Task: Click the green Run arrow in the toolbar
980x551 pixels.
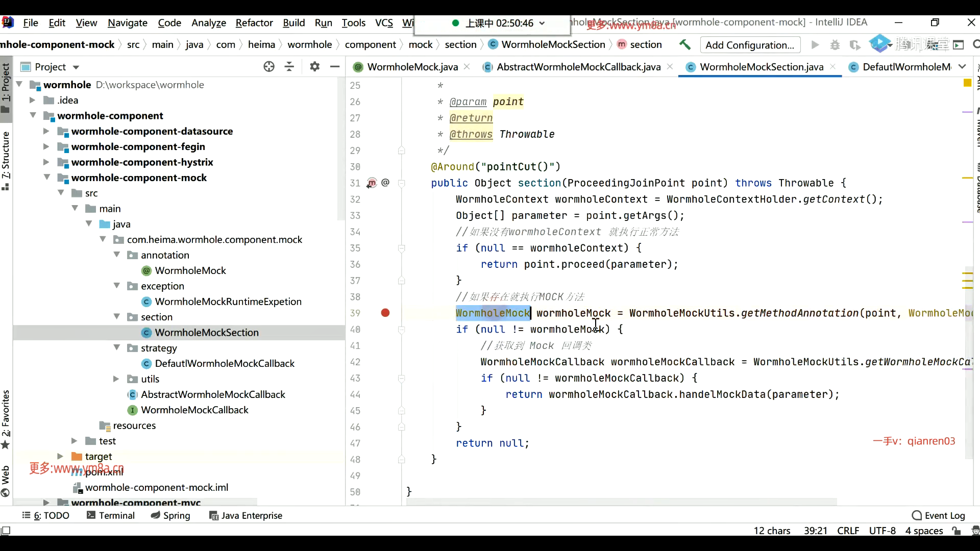Action: coord(815,45)
